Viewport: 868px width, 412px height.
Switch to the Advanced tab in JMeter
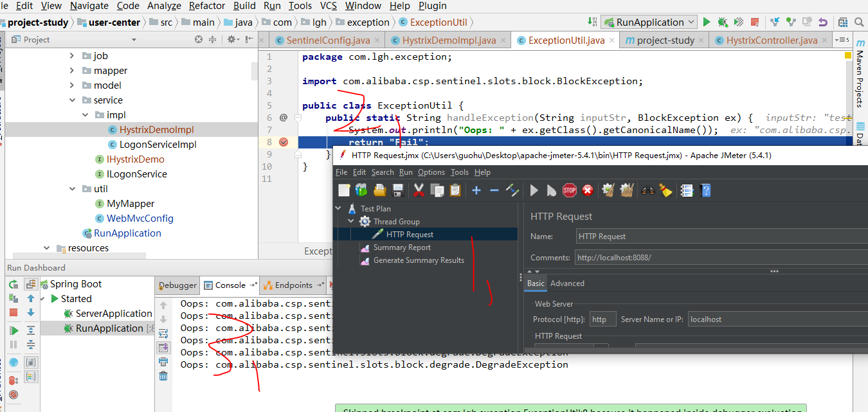[x=567, y=283]
